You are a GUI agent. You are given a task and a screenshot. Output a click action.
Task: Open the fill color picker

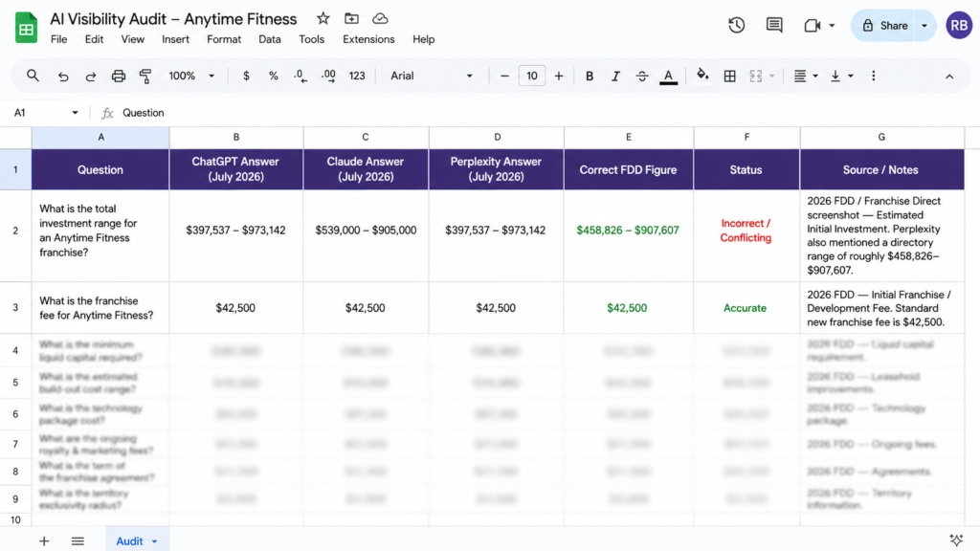coord(702,76)
